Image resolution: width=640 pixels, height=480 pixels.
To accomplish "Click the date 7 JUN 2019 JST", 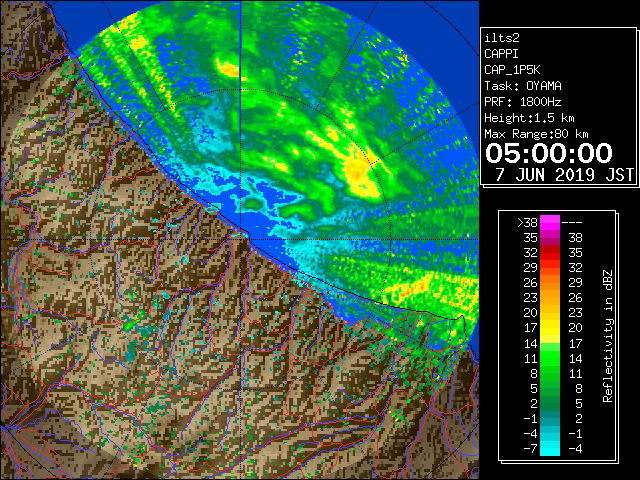I will (x=564, y=175).
